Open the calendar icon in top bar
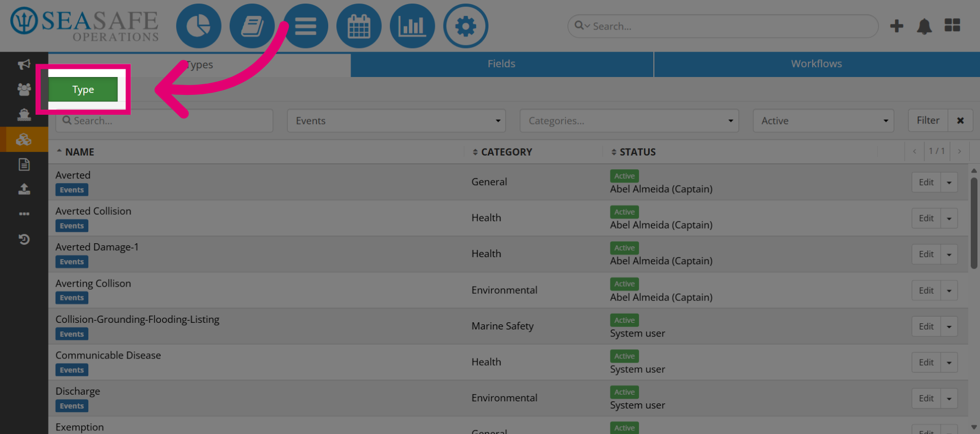This screenshot has height=434, width=980. pyautogui.click(x=359, y=26)
